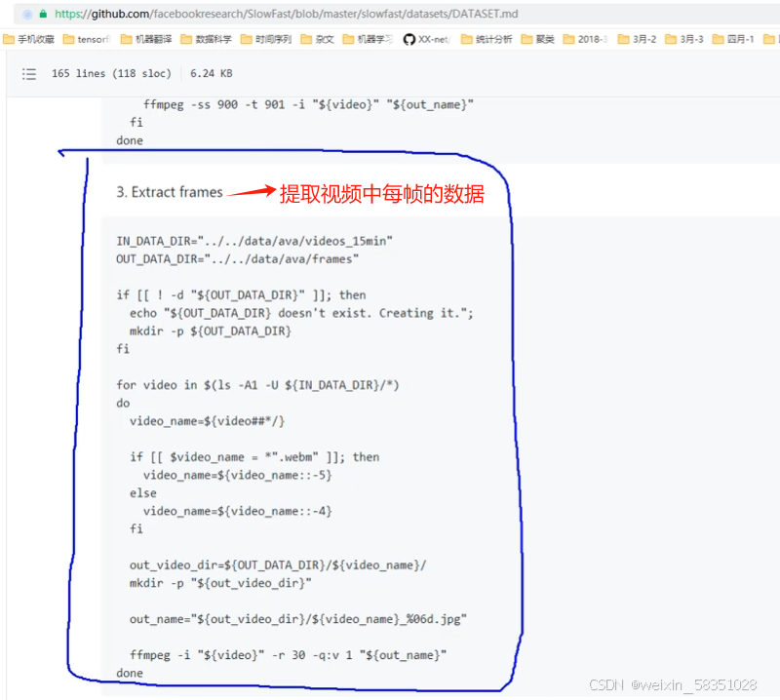Open the 3月-2 bookmark folder
780x700 pixels.
637,39
